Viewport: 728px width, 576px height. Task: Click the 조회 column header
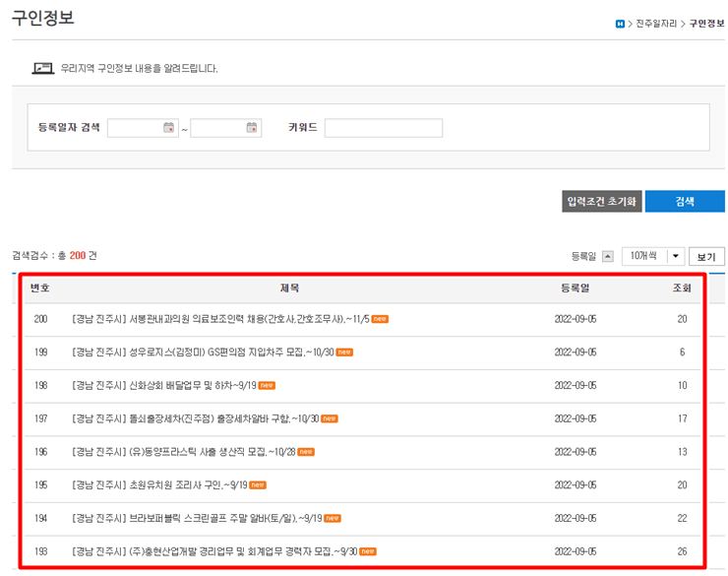[x=682, y=288]
